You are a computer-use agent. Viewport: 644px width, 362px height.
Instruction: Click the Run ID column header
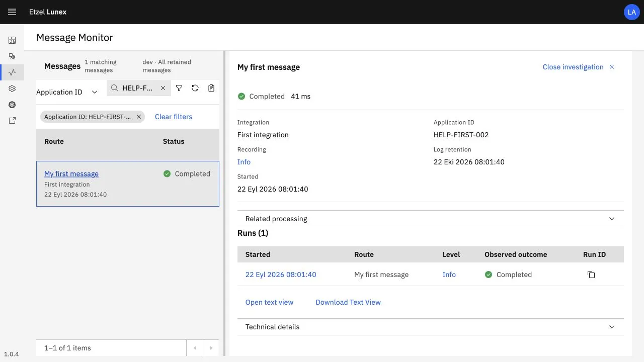[x=594, y=254]
